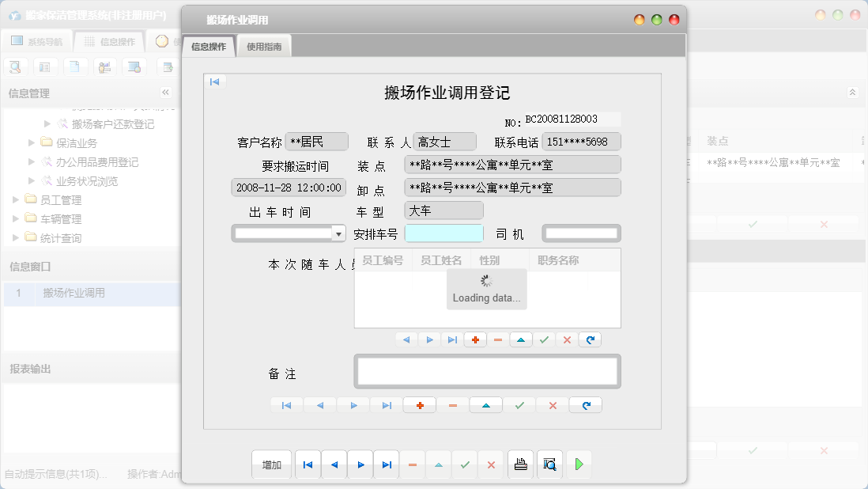868x489 pixels.
Task: Click the new document icon in the top toolbar
Action: pyautogui.click(x=74, y=66)
